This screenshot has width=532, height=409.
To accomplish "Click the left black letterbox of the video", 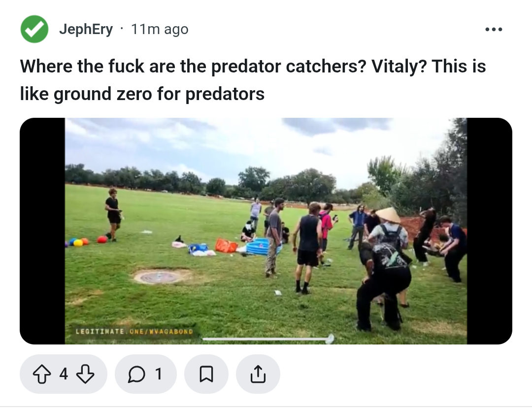I will click(42, 231).
